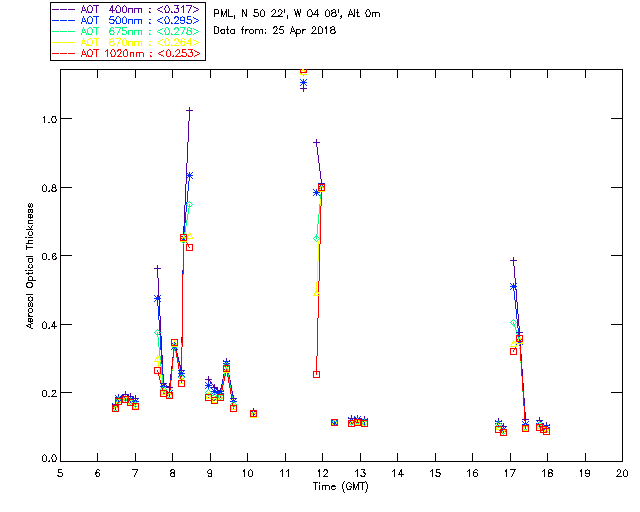Click the AOT 1020nm legend entry
The image size is (640, 512).
(140, 53)
